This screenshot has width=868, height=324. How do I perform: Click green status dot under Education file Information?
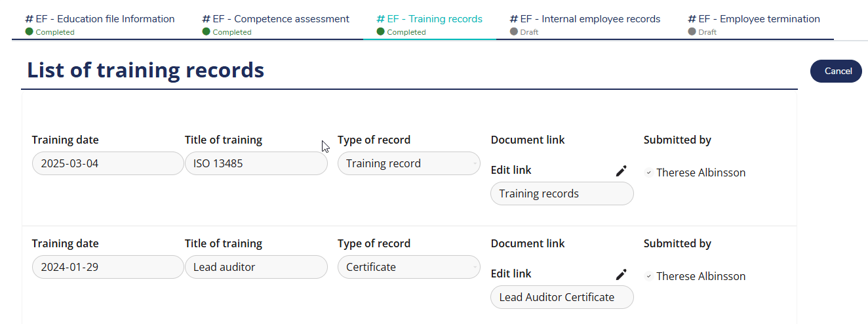29,31
